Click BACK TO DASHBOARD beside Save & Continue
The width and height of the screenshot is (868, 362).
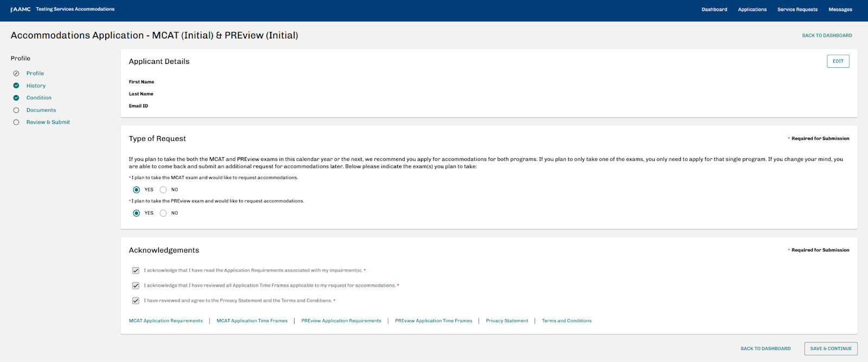tap(765, 348)
